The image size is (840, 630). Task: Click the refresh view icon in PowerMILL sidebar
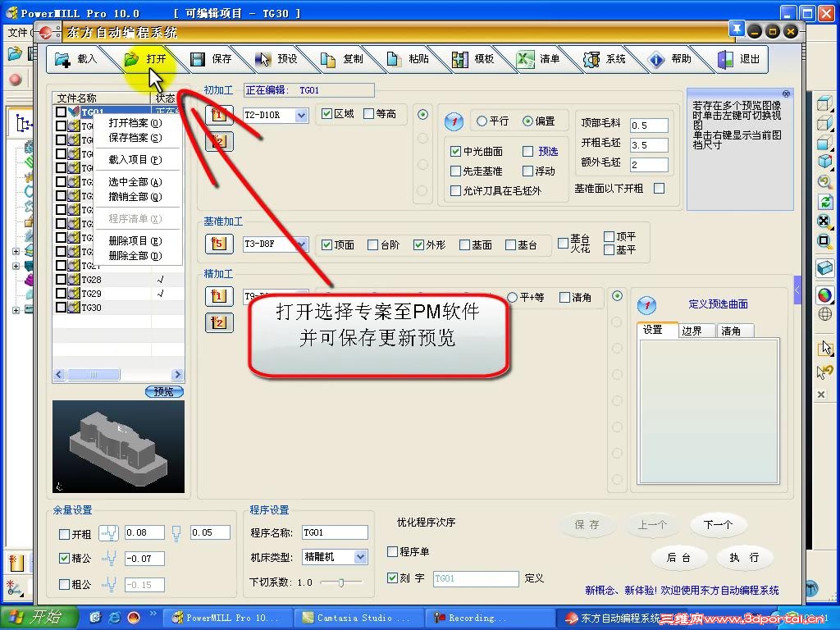(x=825, y=202)
